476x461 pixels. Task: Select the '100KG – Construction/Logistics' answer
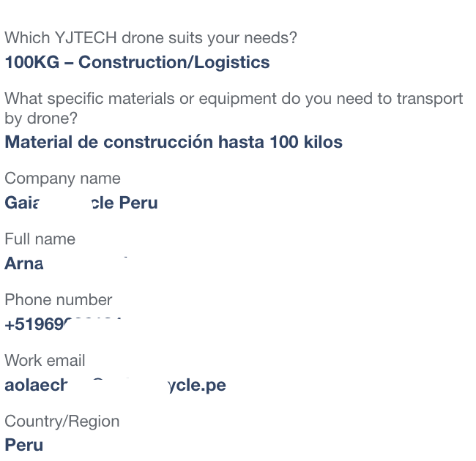pos(137,62)
